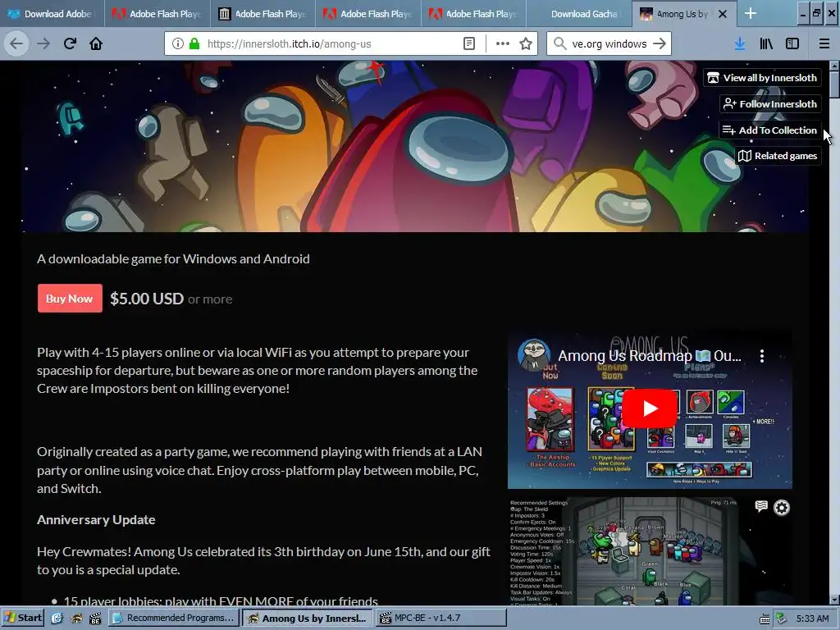Click the 5:33 AM system clock
840x630 pixels.
(x=812, y=619)
